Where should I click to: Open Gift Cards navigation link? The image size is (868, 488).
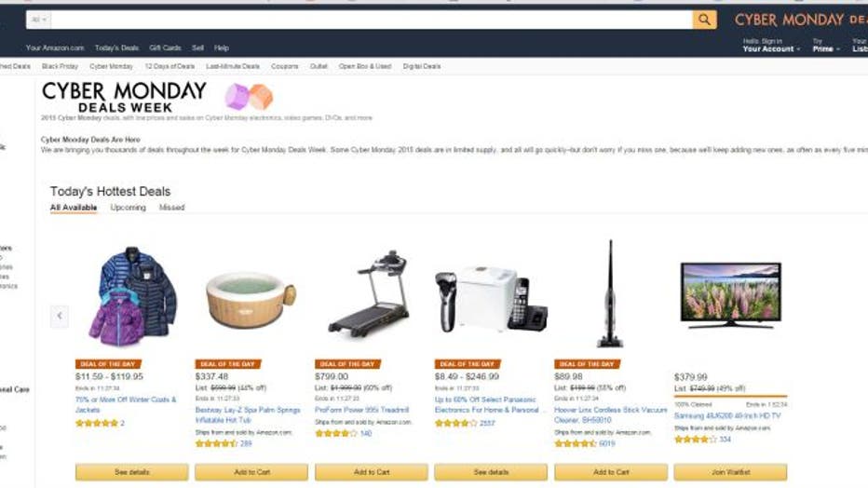click(x=165, y=48)
